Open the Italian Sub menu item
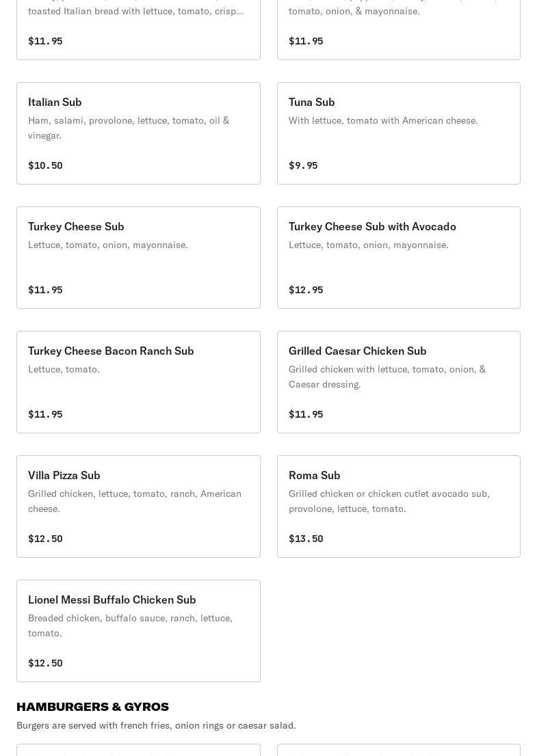Screen dimensions: 537x756 [x=138, y=133]
